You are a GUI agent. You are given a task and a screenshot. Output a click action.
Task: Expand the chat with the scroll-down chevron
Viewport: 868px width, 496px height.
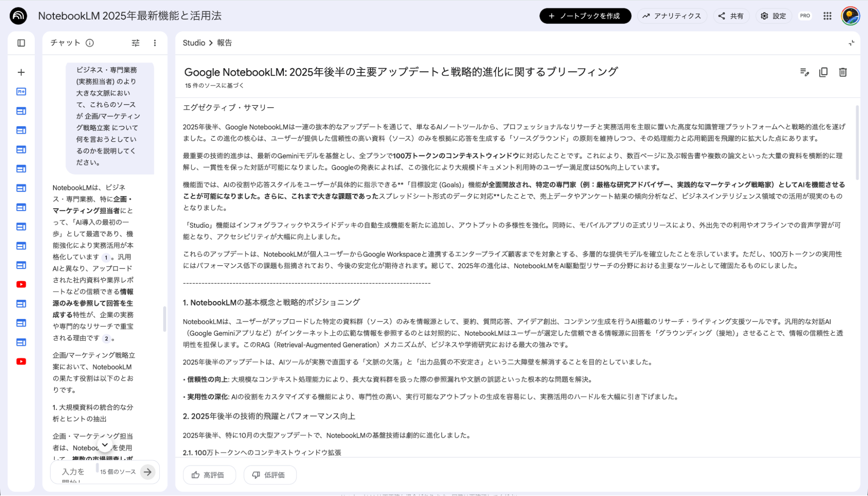pyautogui.click(x=104, y=445)
